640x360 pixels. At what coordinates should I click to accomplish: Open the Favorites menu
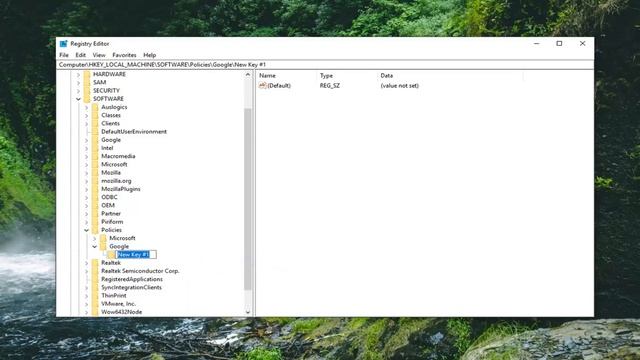[x=124, y=55]
